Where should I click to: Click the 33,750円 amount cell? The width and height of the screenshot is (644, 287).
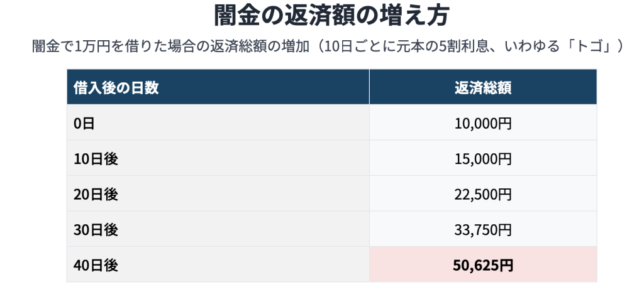pyautogui.click(x=483, y=229)
